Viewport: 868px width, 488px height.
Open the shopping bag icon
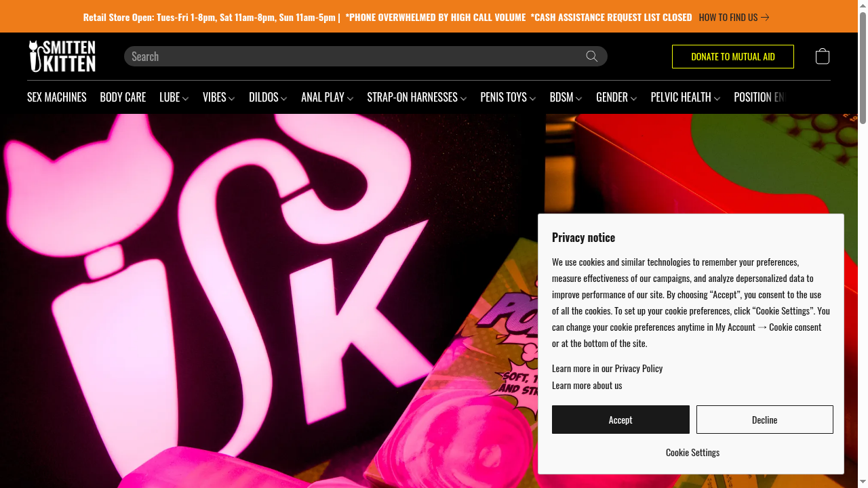(x=823, y=56)
